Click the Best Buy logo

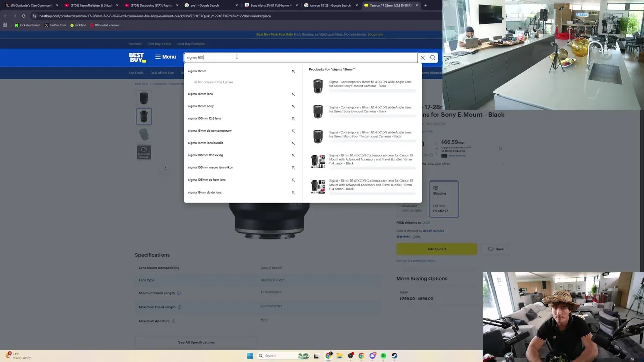click(137, 58)
